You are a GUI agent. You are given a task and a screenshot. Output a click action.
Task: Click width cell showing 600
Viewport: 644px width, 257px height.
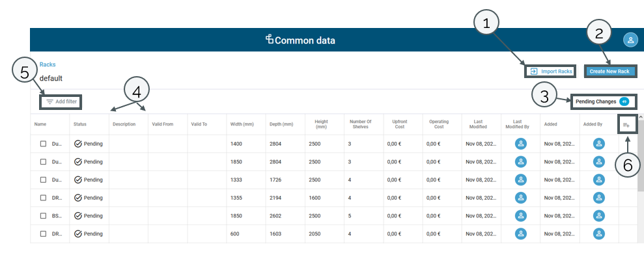pos(234,234)
